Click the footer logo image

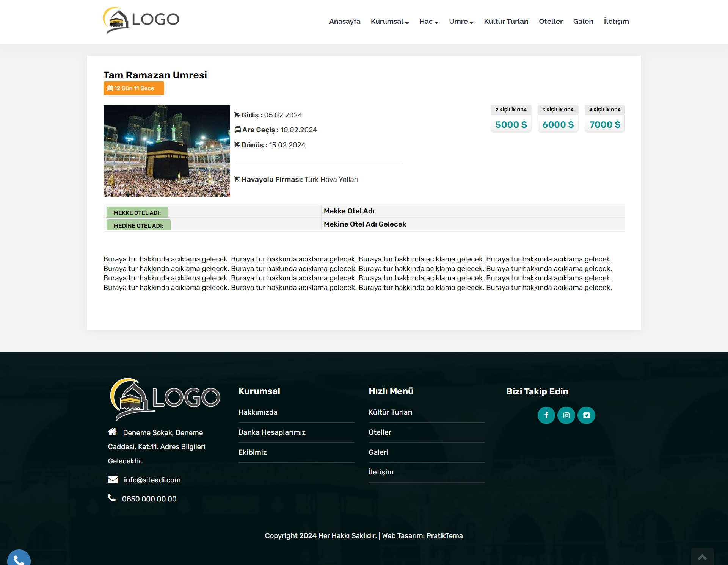coord(165,399)
